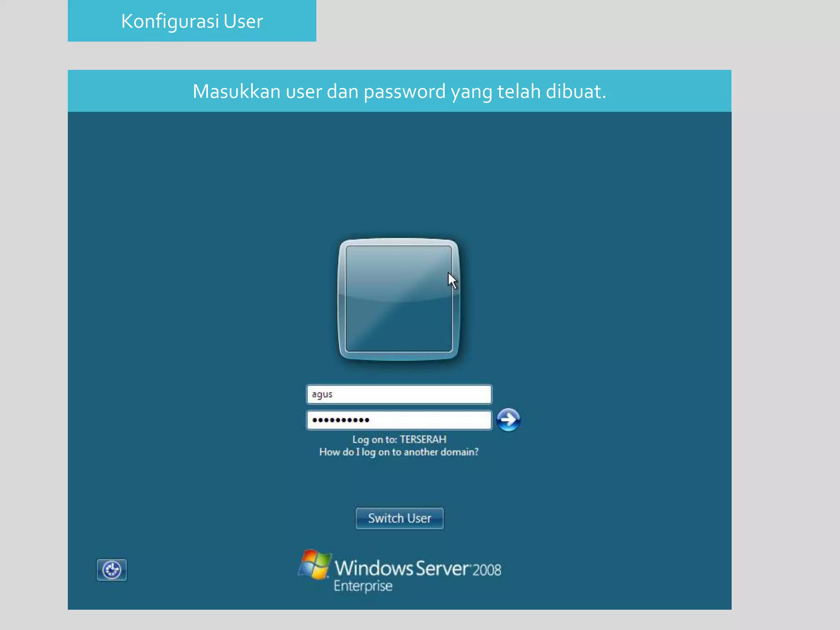Image resolution: width=840 pixels, height=630 pixels.
Task: Open 'How do I log on to another domain?'
Action: [399, 452]
